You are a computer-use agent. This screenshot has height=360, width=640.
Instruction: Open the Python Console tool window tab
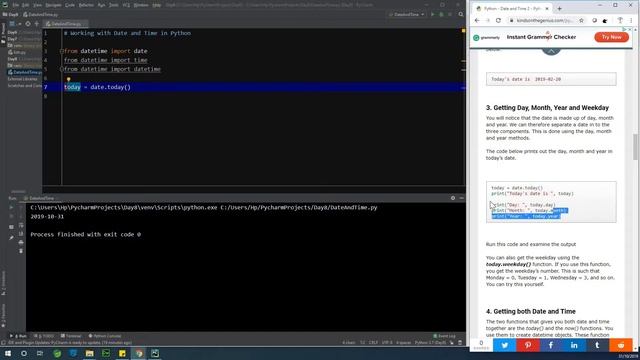coord(105,336)
